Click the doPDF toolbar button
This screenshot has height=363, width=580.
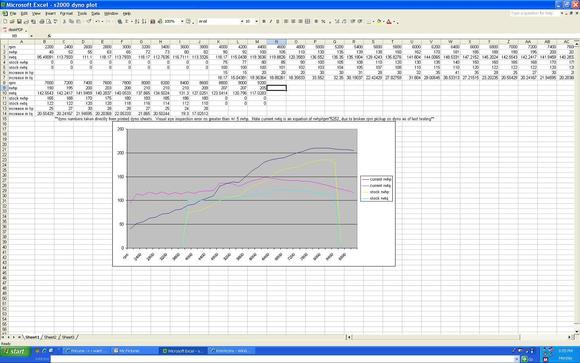tap(14, 30)
